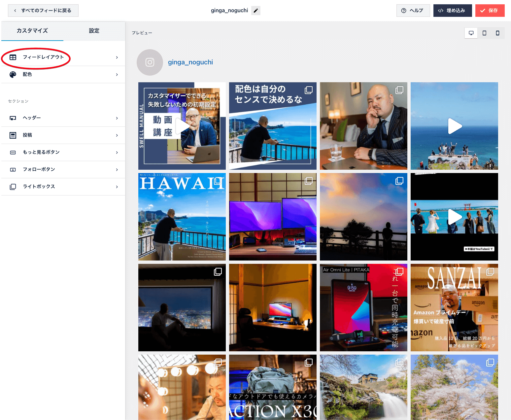Switch to the 設定 tab
The height and width of the screenshot is (420, 511).
pos(94,31)
